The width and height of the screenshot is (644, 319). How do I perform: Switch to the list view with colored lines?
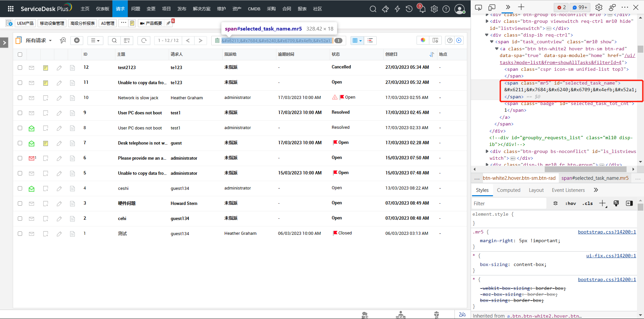370,40
